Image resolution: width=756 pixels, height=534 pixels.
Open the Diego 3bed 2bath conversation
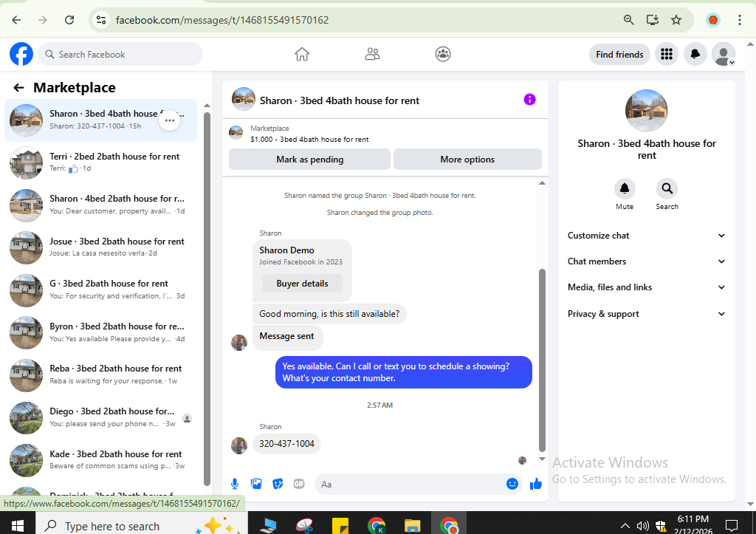click(100, 418)
